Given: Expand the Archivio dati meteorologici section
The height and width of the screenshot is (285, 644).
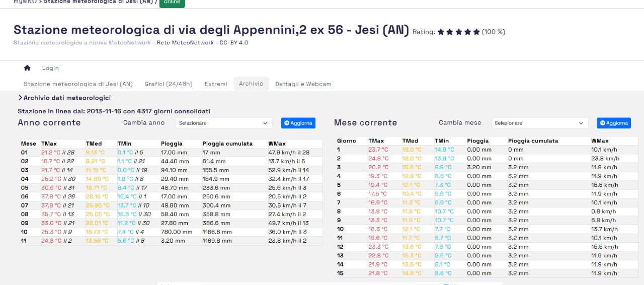Looking at the screenshot, I should (64, 98).
